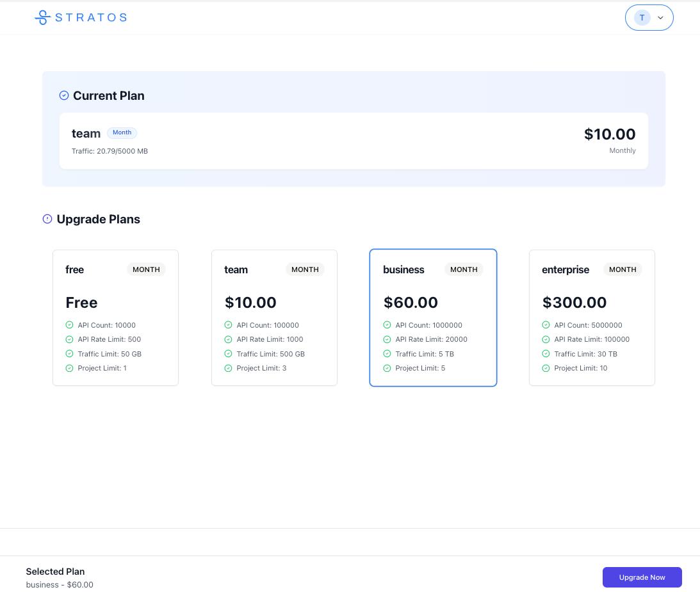The height and width of the screenshot is (592, 700).
Task: Click check icon beside Project Limit: 3
Action: (228, 368)
